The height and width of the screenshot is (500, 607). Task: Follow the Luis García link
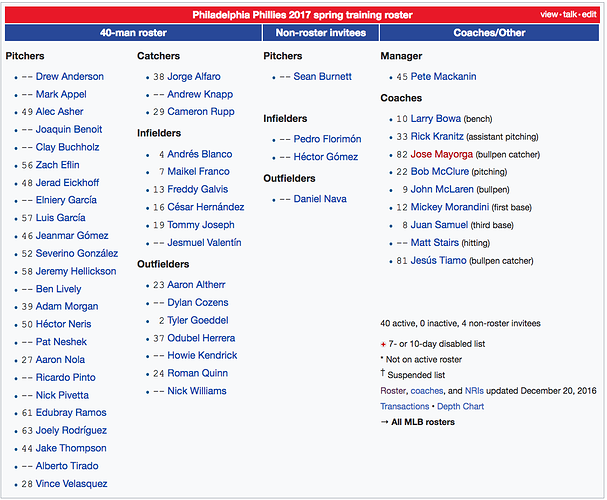(x=60, y=218)
